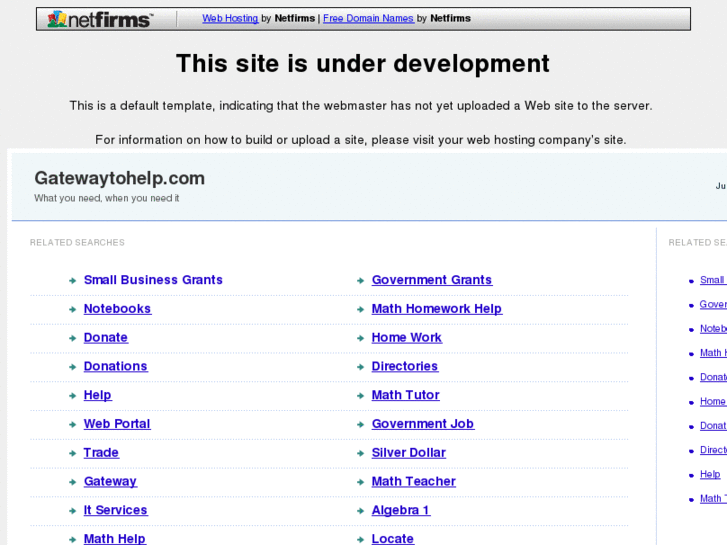Open the Math Help search link
Viewport: 727px width, 545px height.
click(115, 539)
